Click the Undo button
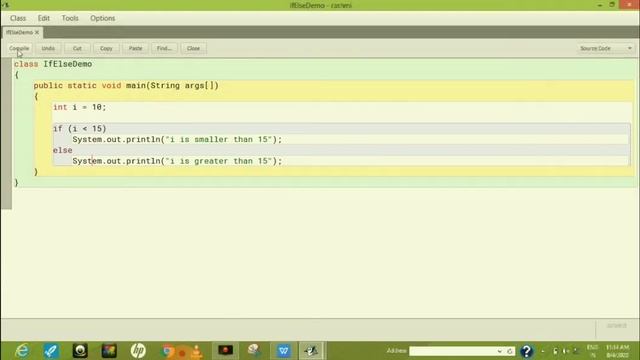Image resolution: width=640 pixels, height=360 pixels. (48, 48)
